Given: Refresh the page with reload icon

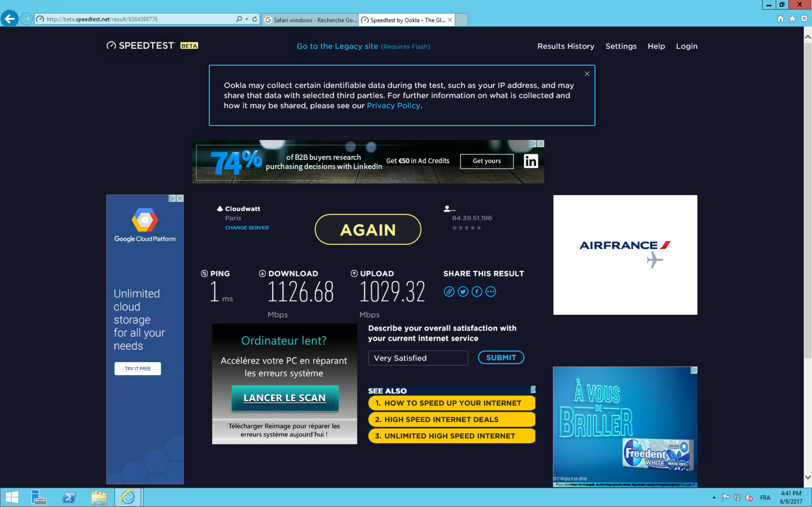Looking at the screenshot, I should [x=255, y=19].
